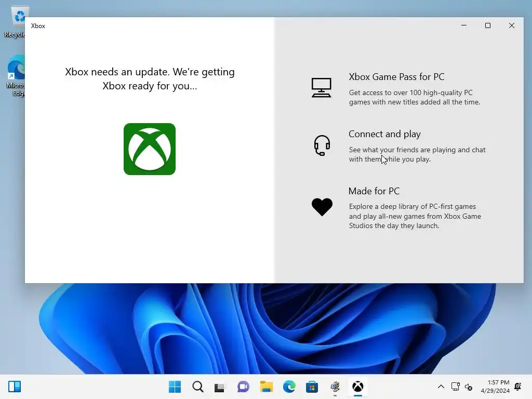Open File Explorer from the taskbar
532x399 pixels.
pos(267,387)
